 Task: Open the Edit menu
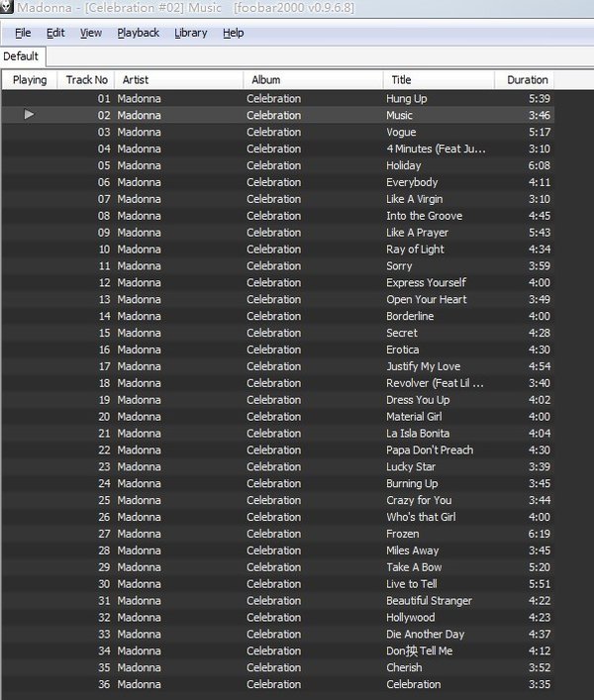point(55,33)
